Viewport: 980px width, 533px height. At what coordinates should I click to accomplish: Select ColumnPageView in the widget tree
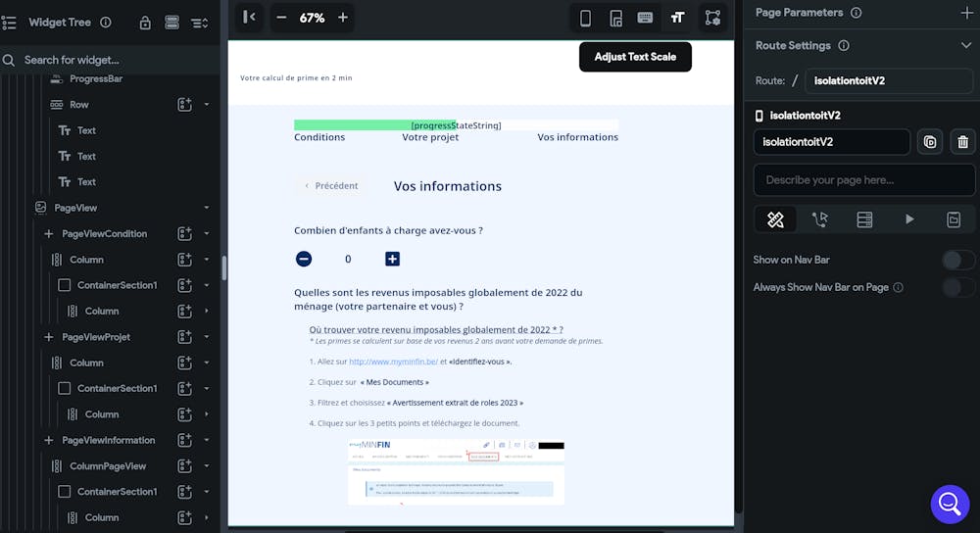(108, 466)
